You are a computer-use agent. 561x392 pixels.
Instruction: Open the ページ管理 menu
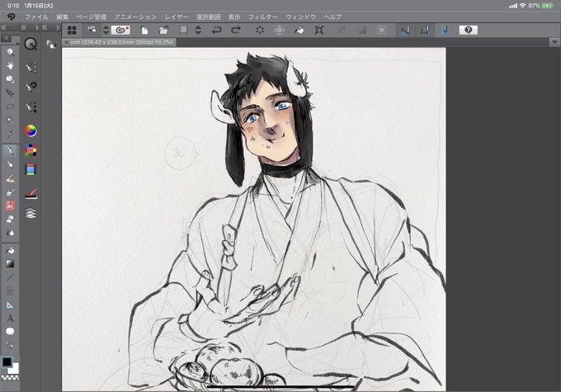(x=92, y=17)
